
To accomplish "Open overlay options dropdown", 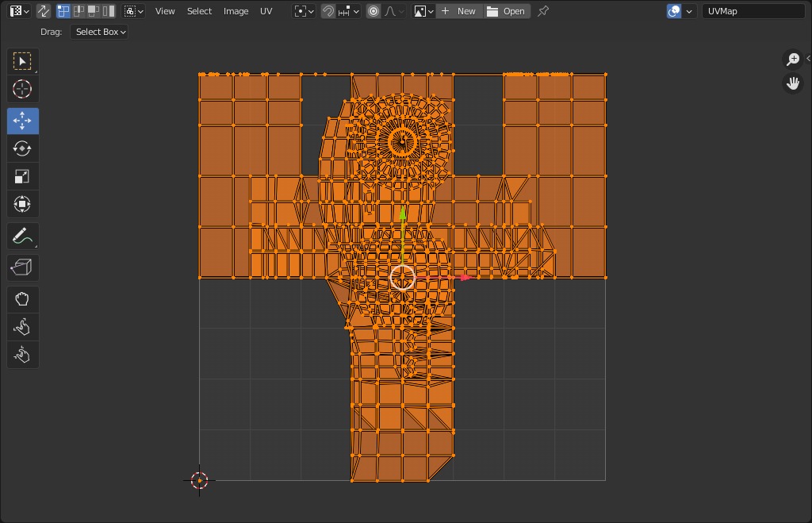I will [689, 11].
